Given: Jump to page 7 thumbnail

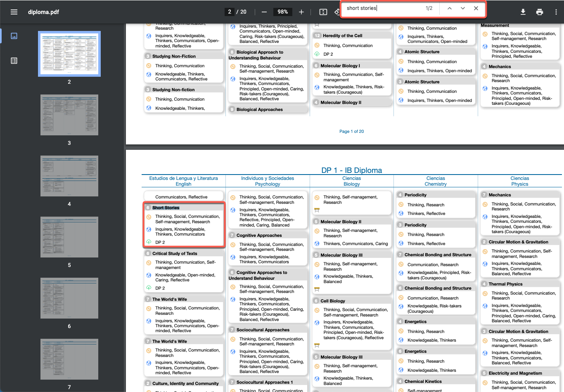Looking at the screenshot, I should (69, 359).
